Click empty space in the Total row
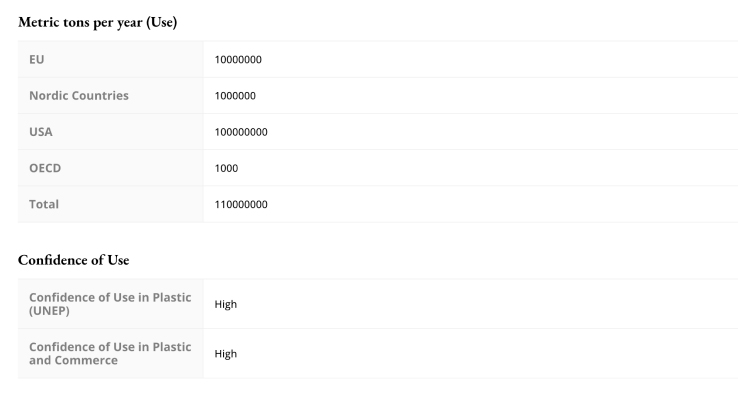This screenshot has height=408, width=738. click(499, 205)
